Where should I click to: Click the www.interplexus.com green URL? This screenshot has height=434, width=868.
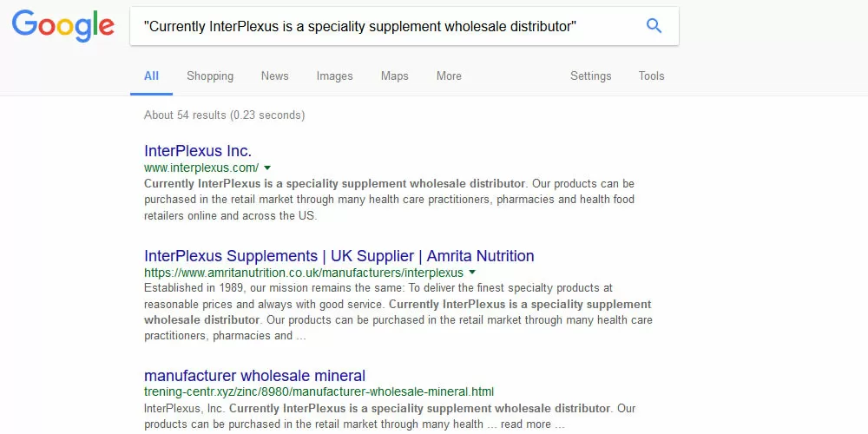coord(201,168)
